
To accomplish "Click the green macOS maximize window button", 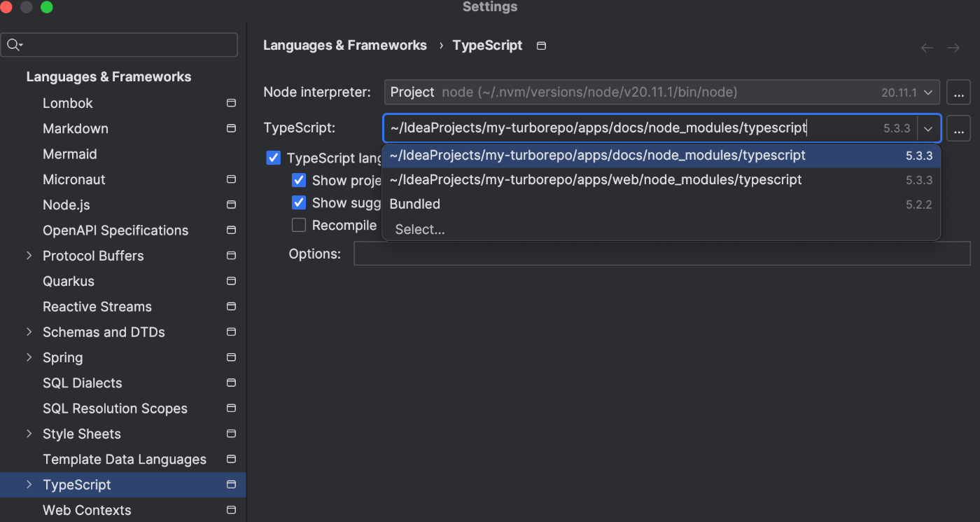I will [47, 7].
